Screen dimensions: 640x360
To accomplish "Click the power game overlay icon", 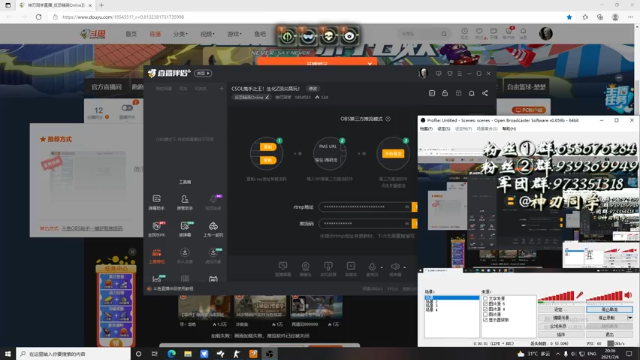I will [x=287, y=36].
